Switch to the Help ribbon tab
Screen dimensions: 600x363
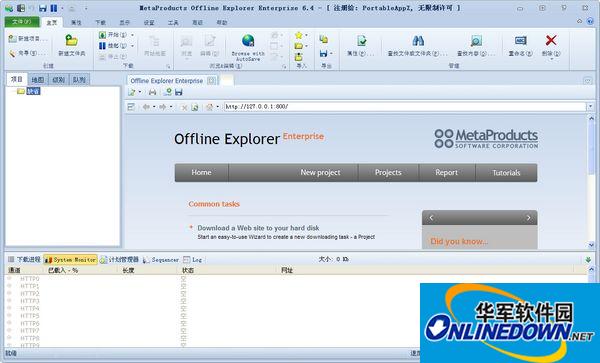click(x=222, y=23)
